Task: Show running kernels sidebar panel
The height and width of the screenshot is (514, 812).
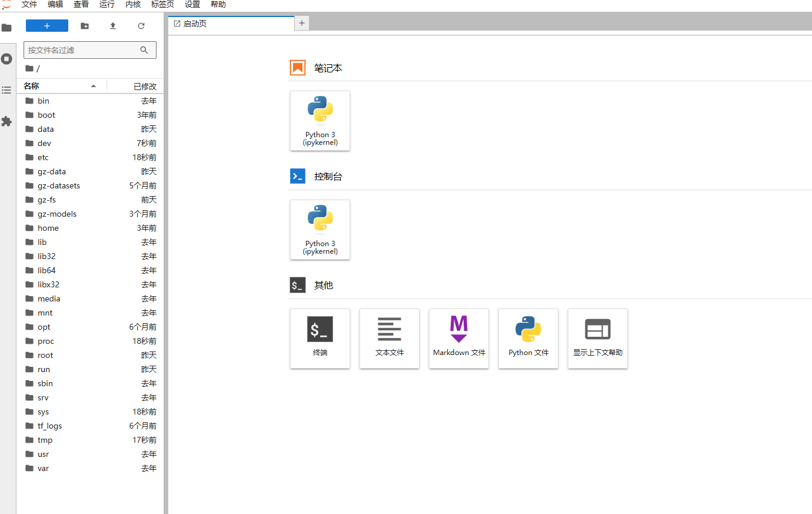Action: [7, 59]
